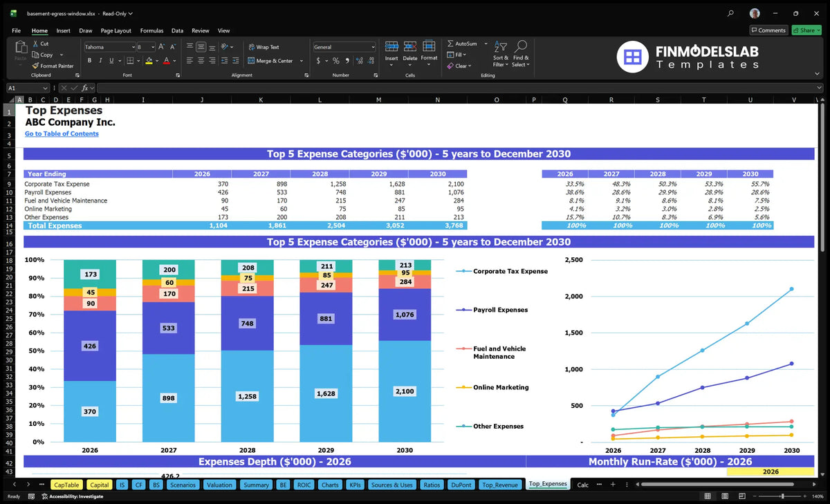Toggle Bold formatting
Image resolution: width=830 pixels, height=504 pixels.
[x=89, y=61]
